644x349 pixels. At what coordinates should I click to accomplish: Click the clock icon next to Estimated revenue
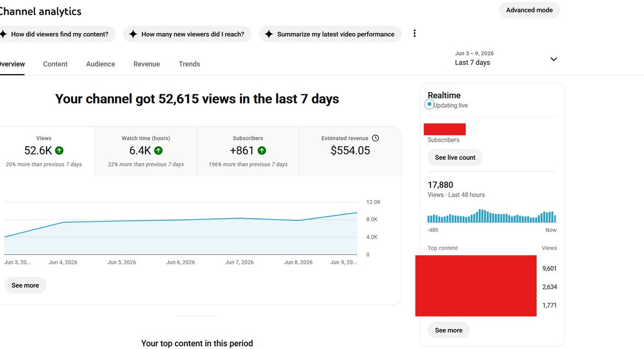(376, 138)
